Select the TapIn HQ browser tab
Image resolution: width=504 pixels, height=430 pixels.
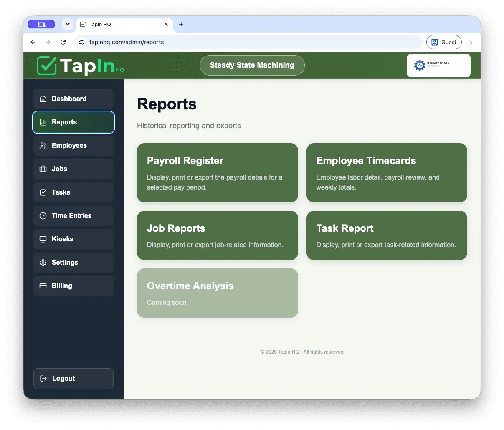pos(124,24)
